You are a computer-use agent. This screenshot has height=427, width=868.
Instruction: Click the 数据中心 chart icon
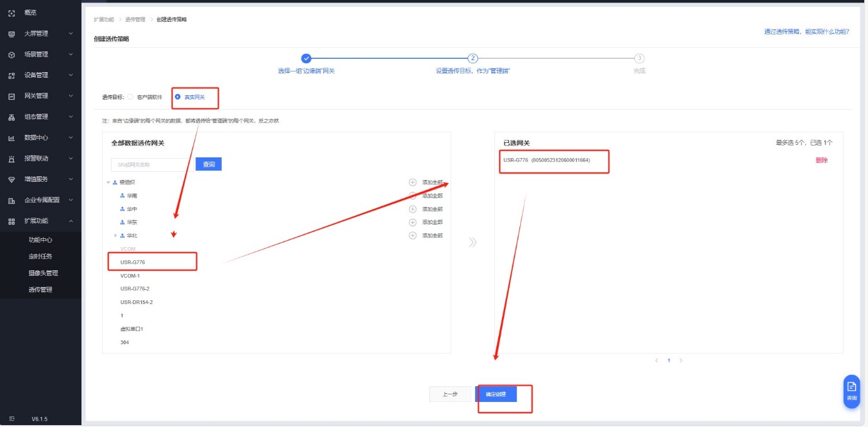[x=11, y=137]
